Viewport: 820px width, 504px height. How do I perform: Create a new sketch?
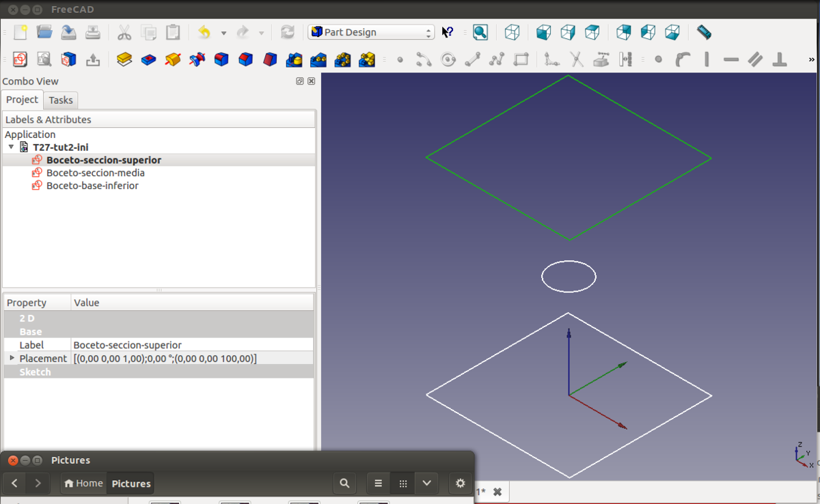click(x=20, y=59)
